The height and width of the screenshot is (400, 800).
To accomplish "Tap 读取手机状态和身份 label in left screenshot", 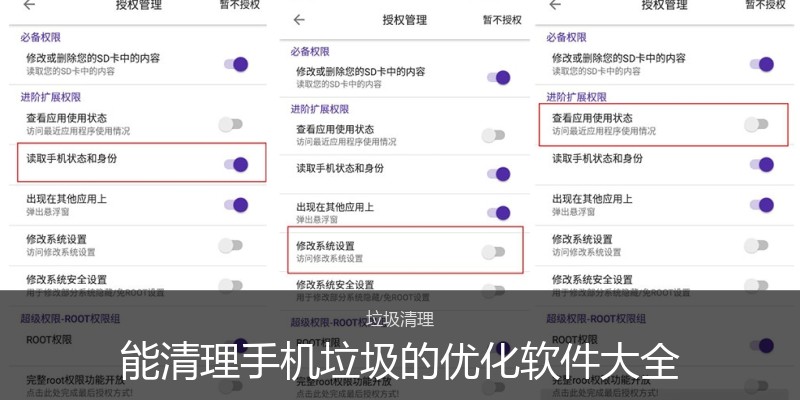I will [x=72, y=159].
